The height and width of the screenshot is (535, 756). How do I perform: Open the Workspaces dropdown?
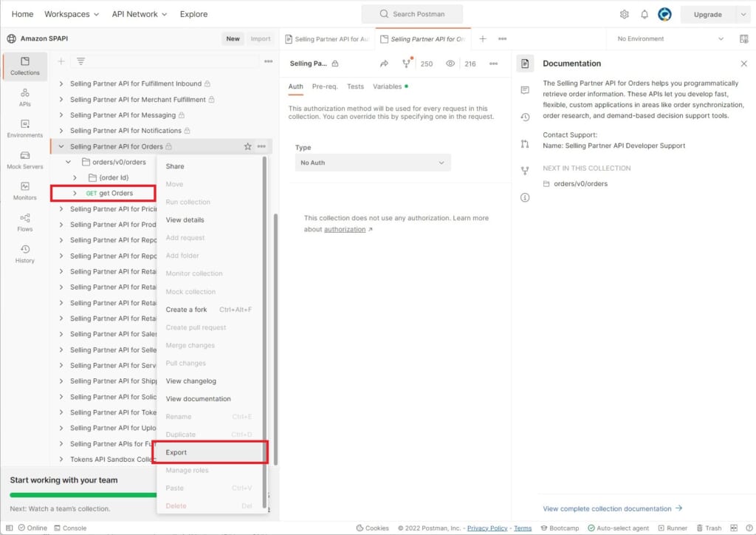click(72, 14)
